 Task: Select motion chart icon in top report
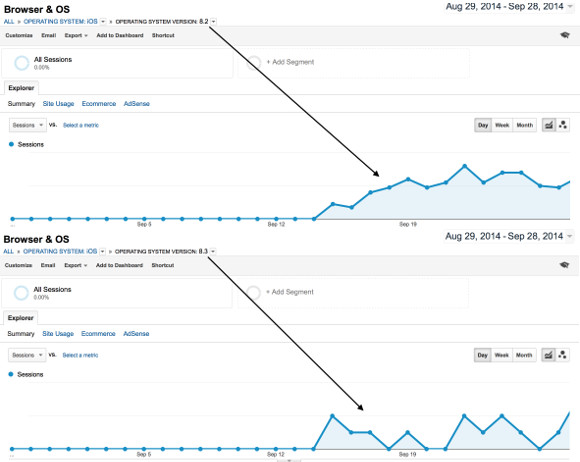coord(563,125)
